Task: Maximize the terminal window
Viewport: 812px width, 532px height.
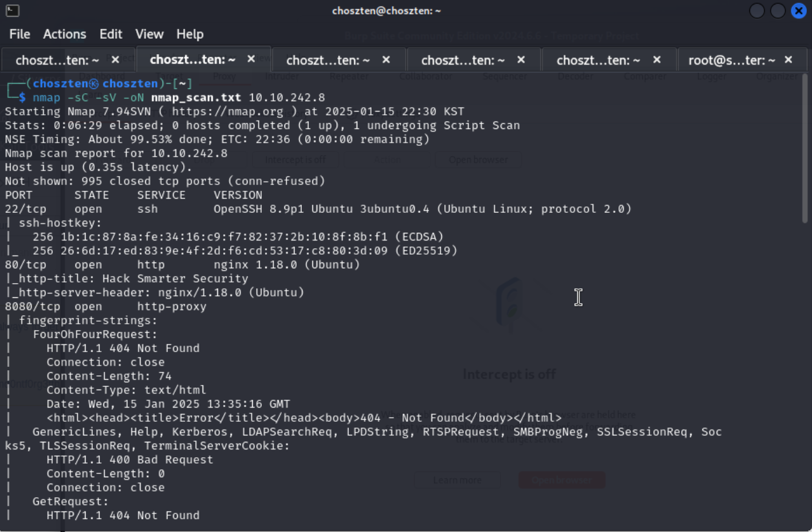Action: tap(778, 11)
